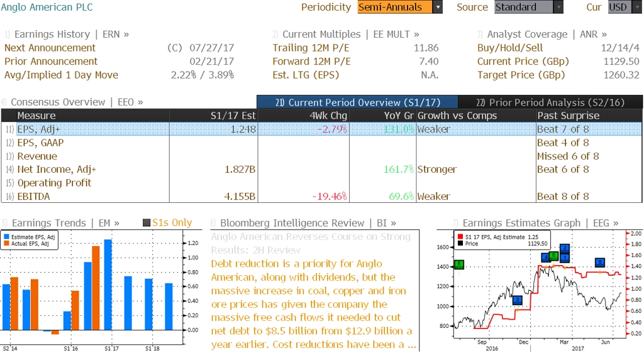The height and width of the screenshot is (353, 644).
Task: Click the blue news marker numbered 1
Action: tap(565, 258)
